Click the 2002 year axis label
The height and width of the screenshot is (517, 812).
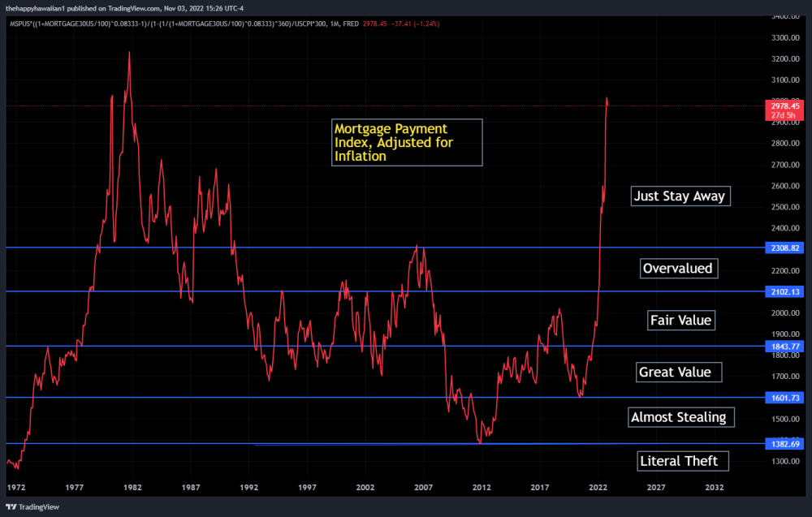coord(365,488)
